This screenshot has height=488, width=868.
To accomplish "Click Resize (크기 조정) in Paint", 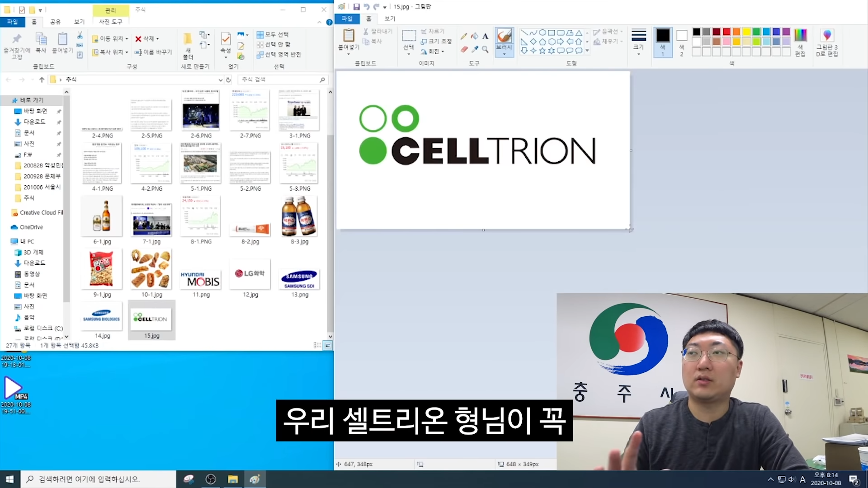I will [436, 42].
